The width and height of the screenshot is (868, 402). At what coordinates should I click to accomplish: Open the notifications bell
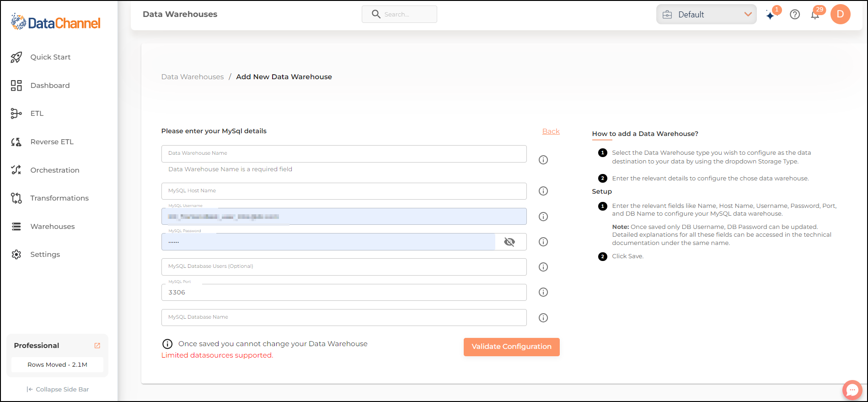click(x=815, y=15)
